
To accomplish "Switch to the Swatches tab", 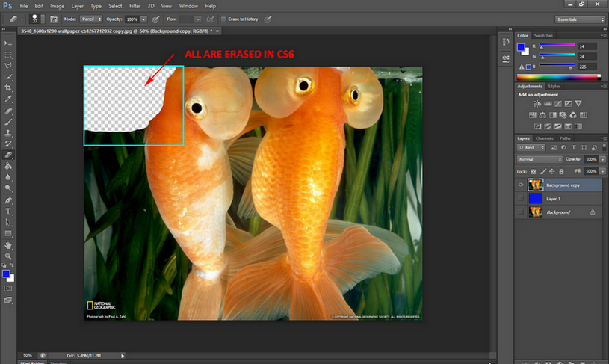I will tap(543, 35).
